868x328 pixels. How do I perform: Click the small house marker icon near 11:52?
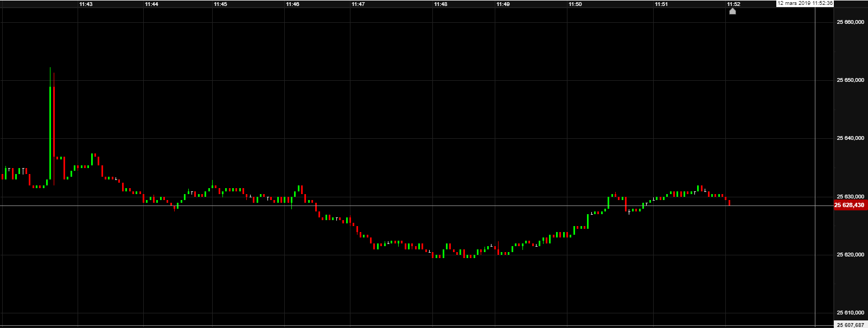coord(732,11)
